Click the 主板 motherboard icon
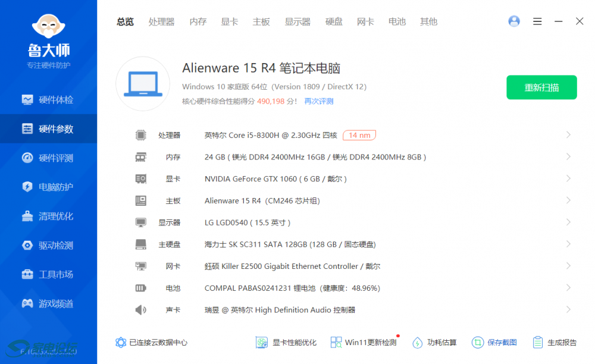The image size is (595, 364). (x=141, y=200)
